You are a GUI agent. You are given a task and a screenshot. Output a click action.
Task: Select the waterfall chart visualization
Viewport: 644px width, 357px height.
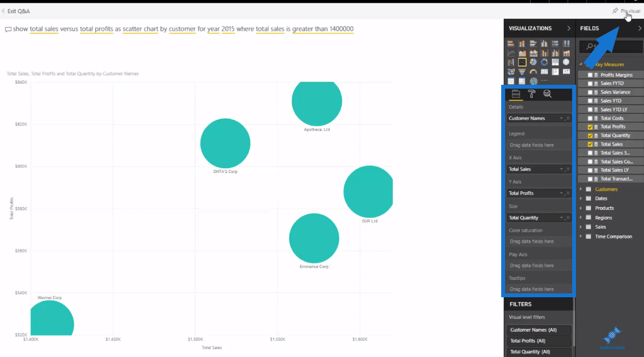(x=511, y=62)
